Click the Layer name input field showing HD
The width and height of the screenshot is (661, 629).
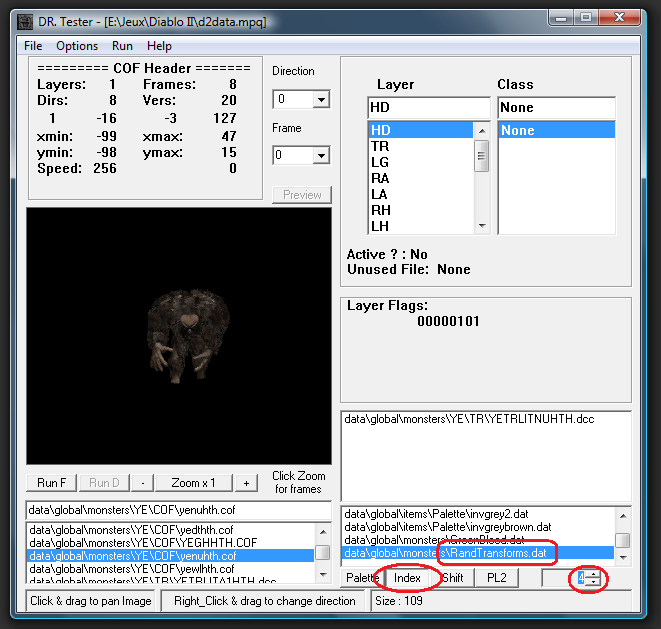click(x=429, y=108)
